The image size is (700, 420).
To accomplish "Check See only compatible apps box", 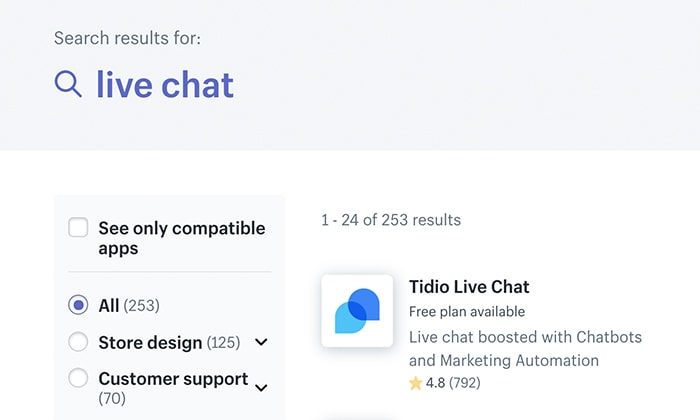I will [78, 228].
